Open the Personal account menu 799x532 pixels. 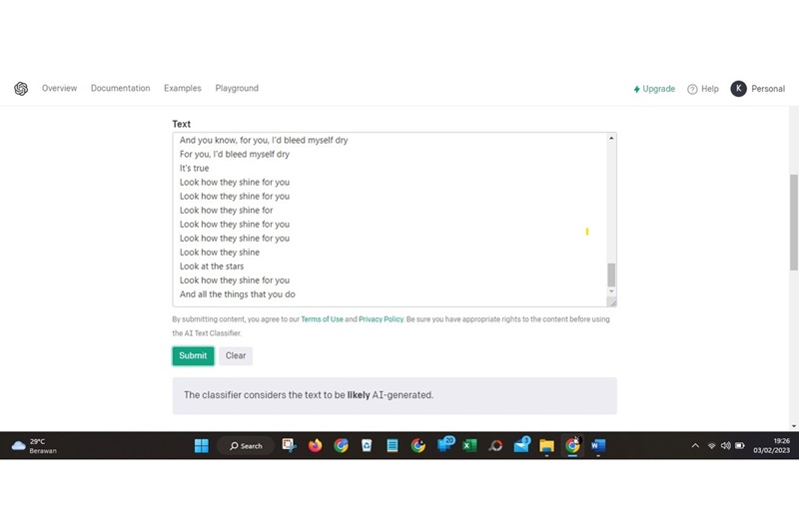tap(768, 89)
